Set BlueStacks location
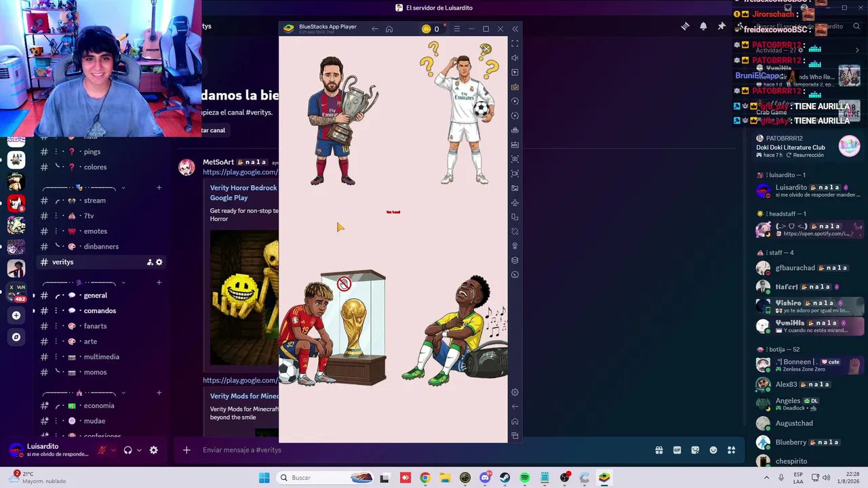 click(515, 246)
